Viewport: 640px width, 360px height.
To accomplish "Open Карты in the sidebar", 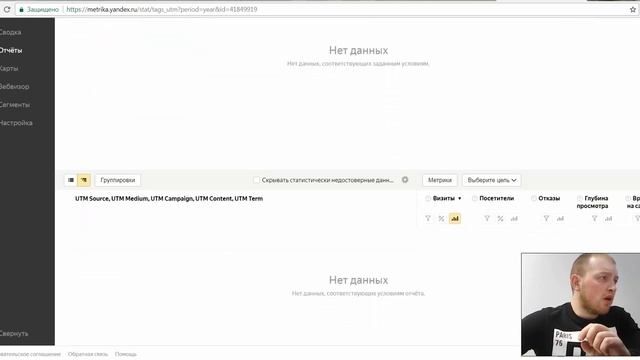I will (9, 69).
